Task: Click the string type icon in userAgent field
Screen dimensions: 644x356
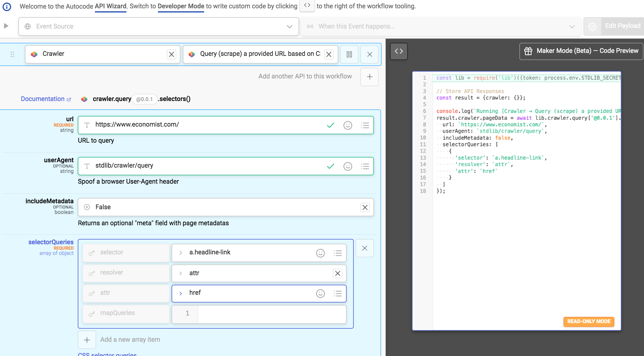Action: pos(87,166)
